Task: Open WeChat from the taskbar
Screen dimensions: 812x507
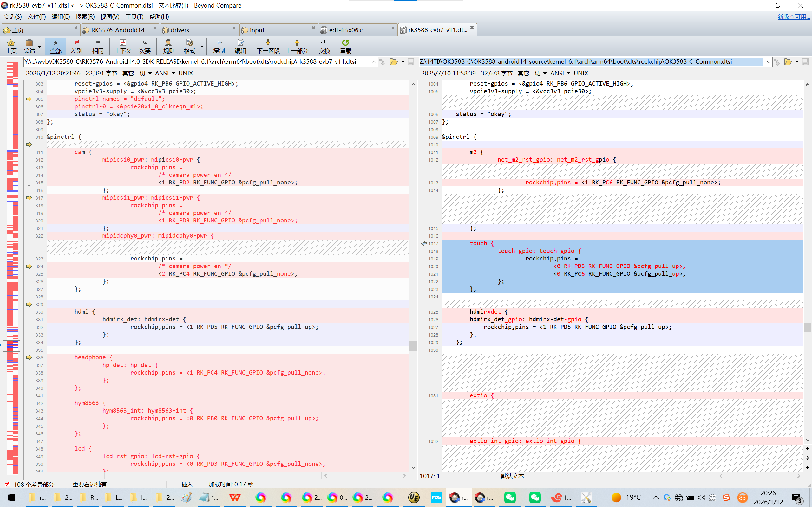Action: click(510, 497)
